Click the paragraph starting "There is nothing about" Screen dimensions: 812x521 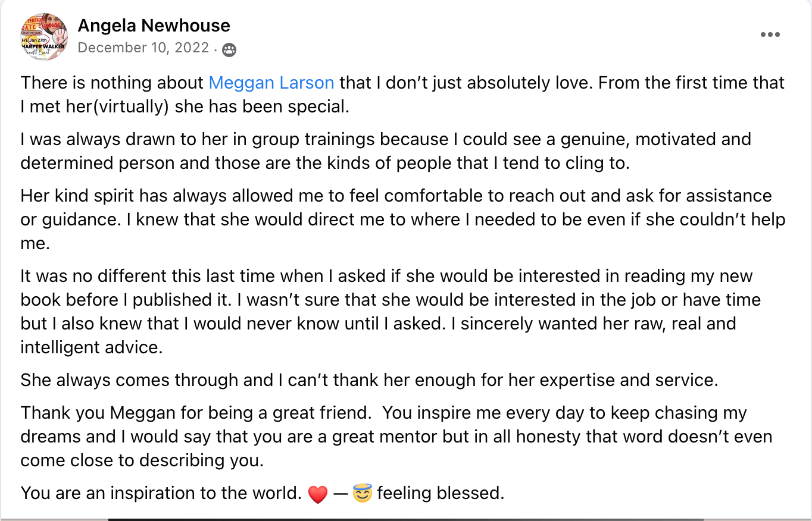403,95
